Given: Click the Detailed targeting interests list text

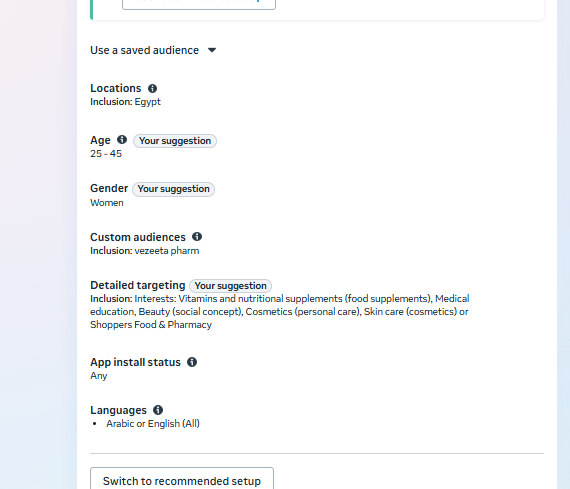Looking at the screenshot, I should (x=280, y=312).
